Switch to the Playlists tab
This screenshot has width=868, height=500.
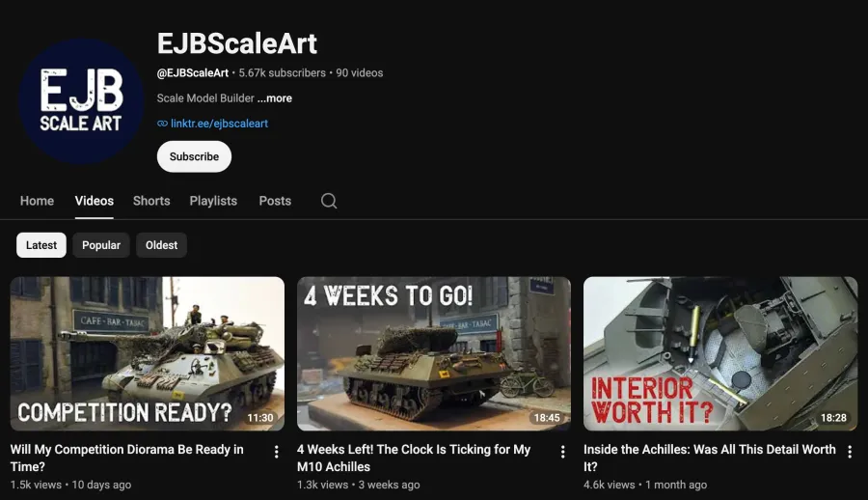tap(213, 201)
